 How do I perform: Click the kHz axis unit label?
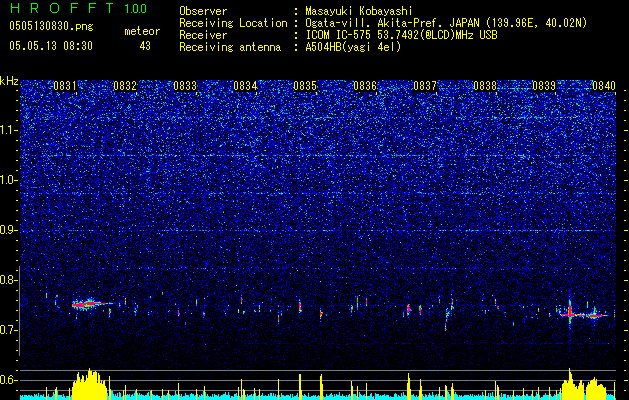click(x=9, y=81)
